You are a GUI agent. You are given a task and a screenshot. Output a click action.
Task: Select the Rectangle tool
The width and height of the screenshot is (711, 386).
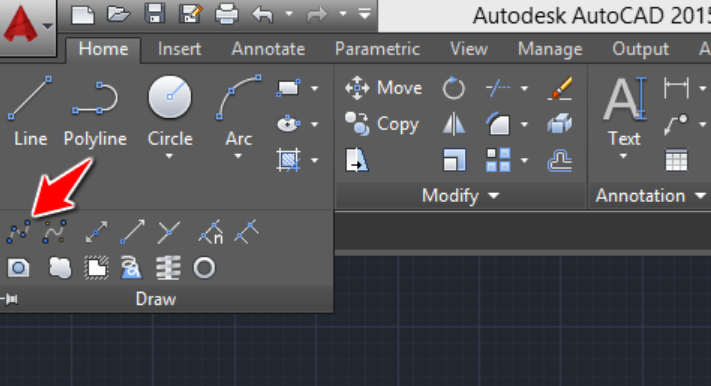288,88
